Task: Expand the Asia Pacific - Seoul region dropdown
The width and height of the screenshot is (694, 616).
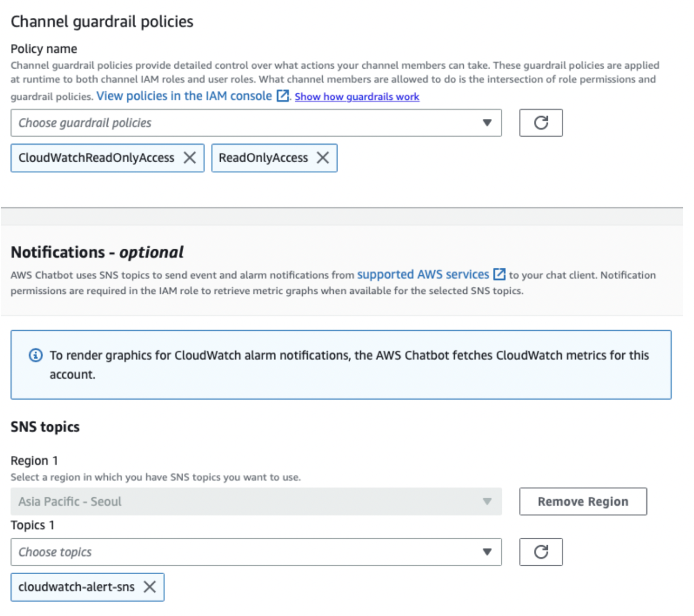Action: pos(256,501)
